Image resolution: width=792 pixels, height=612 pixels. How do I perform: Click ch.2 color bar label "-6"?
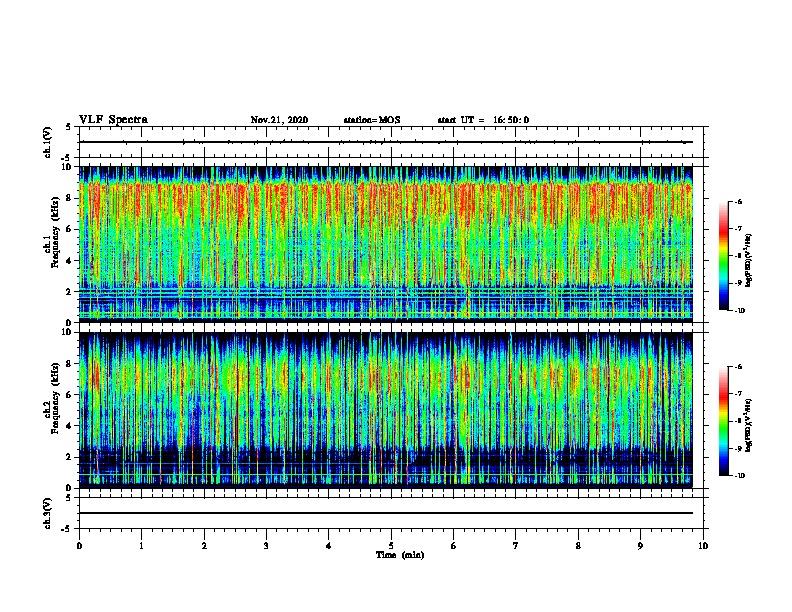click(738, 367)
